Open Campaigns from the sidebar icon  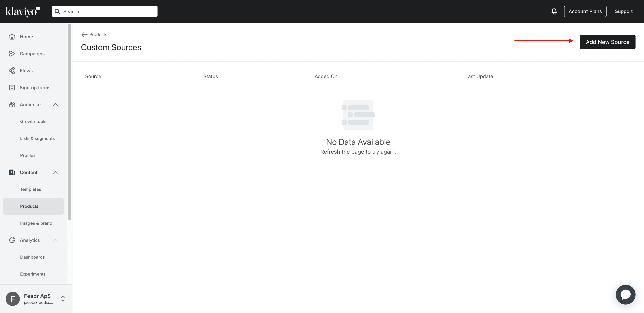click(12, 54)
